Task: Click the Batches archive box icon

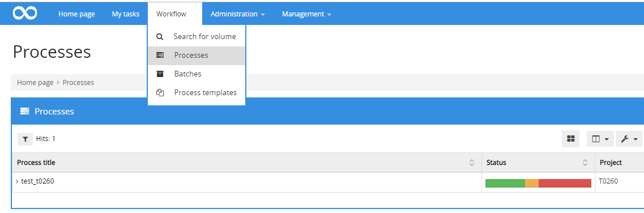Action: [160, 74]
